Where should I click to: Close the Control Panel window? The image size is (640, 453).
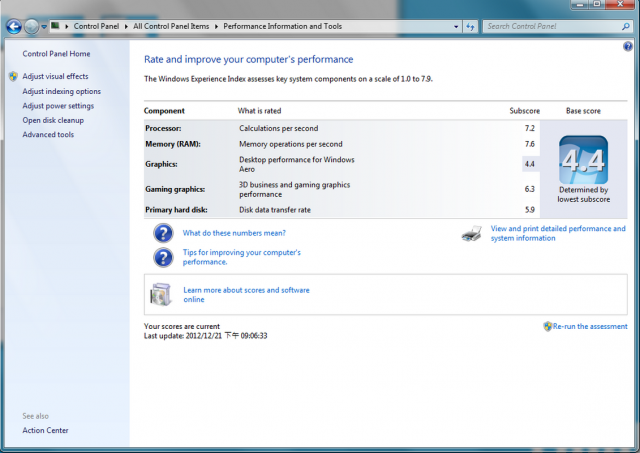tap(620, 4)
